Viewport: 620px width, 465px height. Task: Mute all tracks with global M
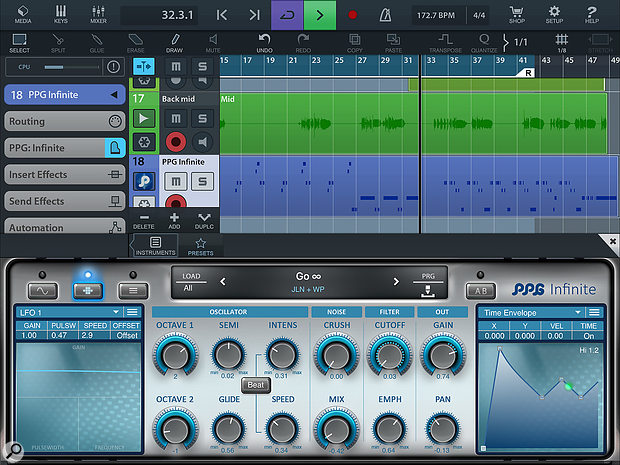176,66
